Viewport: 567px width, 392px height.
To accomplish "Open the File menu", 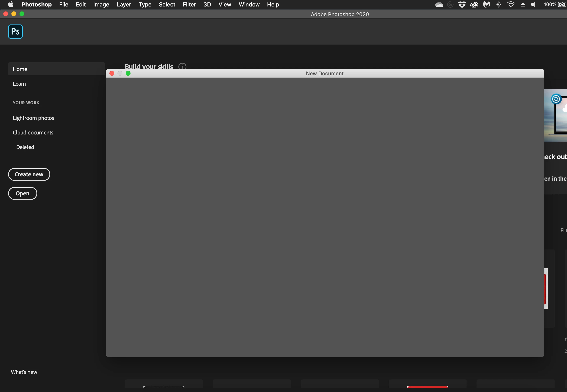I will pyautogui.click(x=64, y=5).
